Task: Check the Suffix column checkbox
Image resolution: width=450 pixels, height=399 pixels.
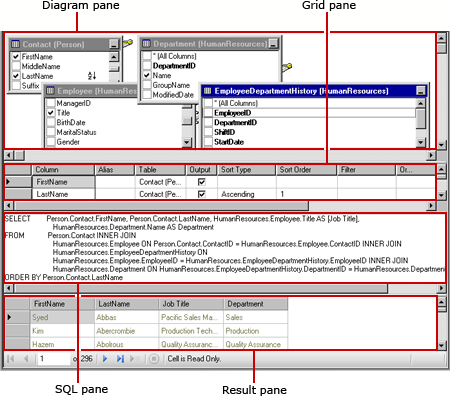Action: [16, 86]
